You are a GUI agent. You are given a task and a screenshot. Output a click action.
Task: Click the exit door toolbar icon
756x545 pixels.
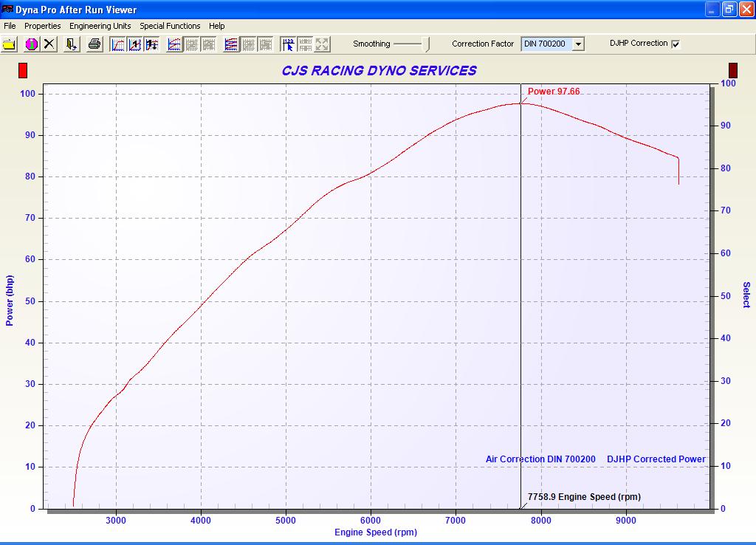72,44
